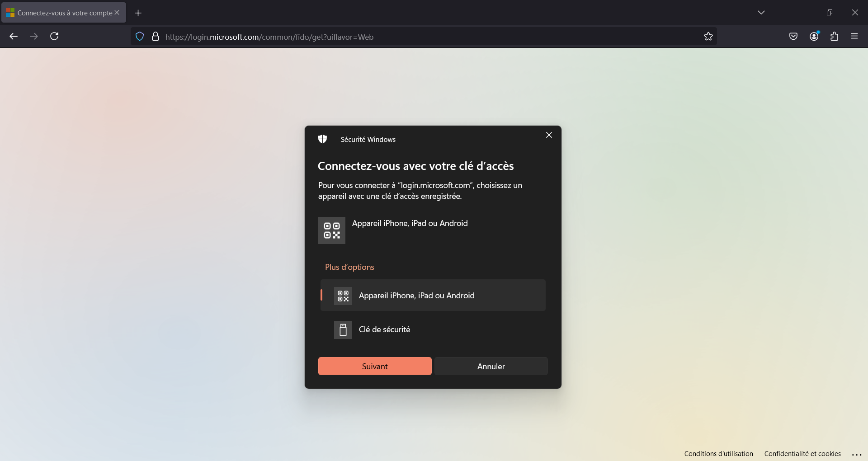Open the extensions puzzle icon
This screenshot has height=461, width=868.
click(834, 37)
